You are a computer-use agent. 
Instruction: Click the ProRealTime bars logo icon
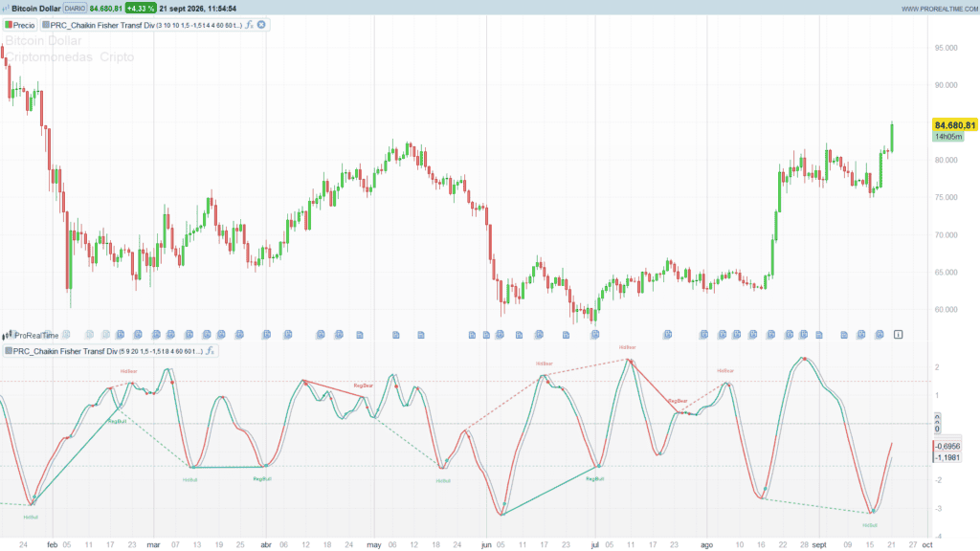click(8, 336)
